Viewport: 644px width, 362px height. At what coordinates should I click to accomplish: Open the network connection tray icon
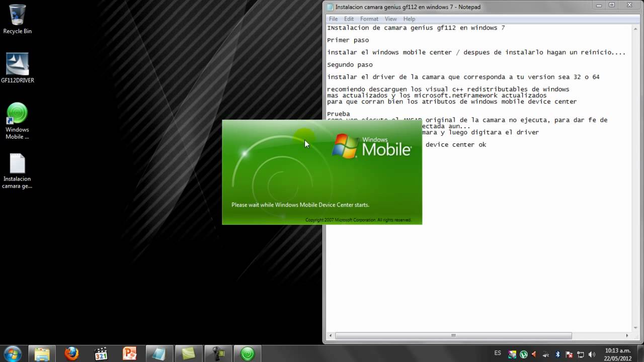(581, 354)
